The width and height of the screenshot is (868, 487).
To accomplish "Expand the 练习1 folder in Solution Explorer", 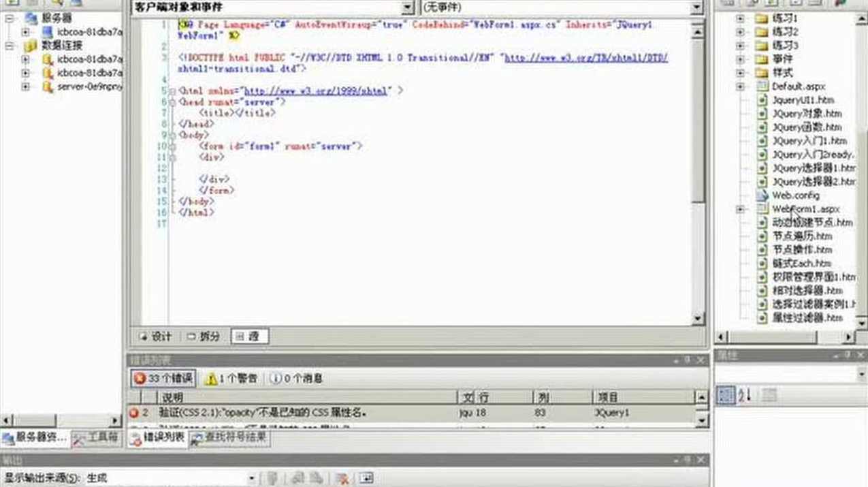I will click(x=739, y=18).
